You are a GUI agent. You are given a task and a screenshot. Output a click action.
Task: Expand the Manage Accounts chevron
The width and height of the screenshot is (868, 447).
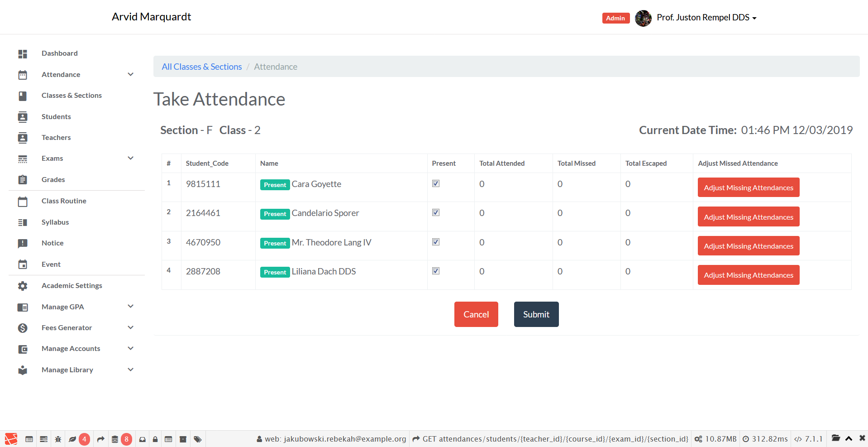[x=130, y=348]
